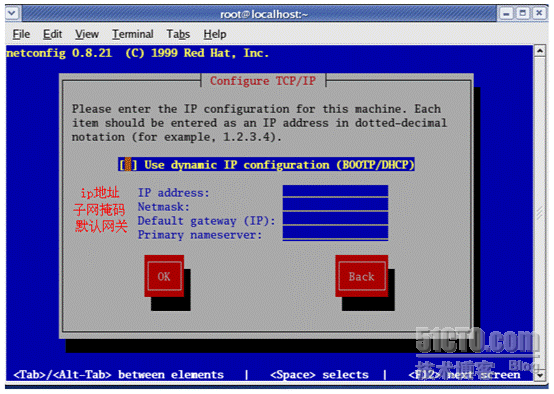Close the root@localhost terminal window
Screen dimensions: 554x394
click(539, 14)
